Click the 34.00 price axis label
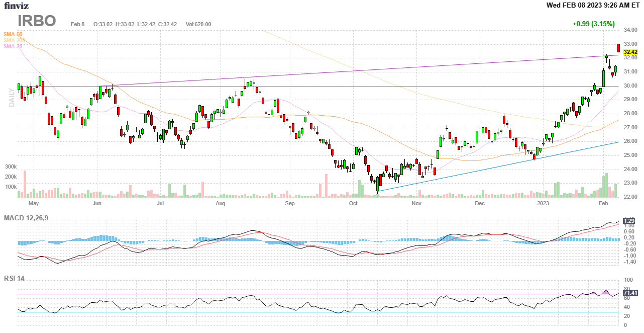 tap(630, 30)
